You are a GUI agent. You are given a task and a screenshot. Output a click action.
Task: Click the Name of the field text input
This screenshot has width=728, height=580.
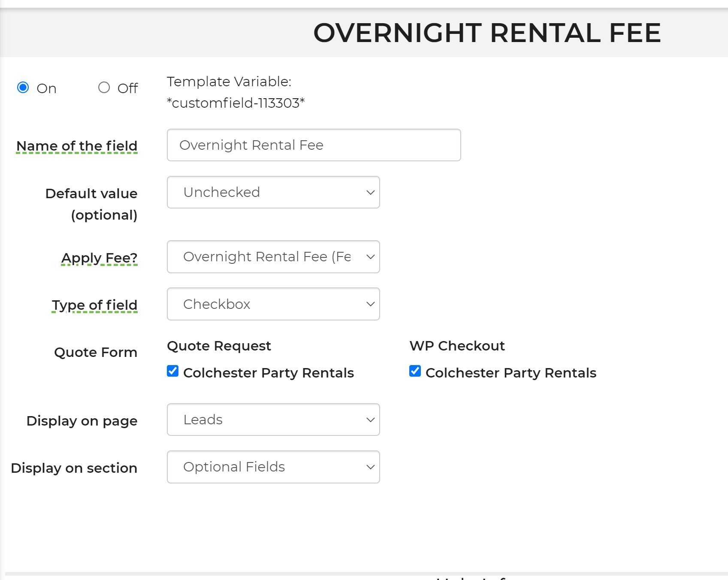(314, 145)
